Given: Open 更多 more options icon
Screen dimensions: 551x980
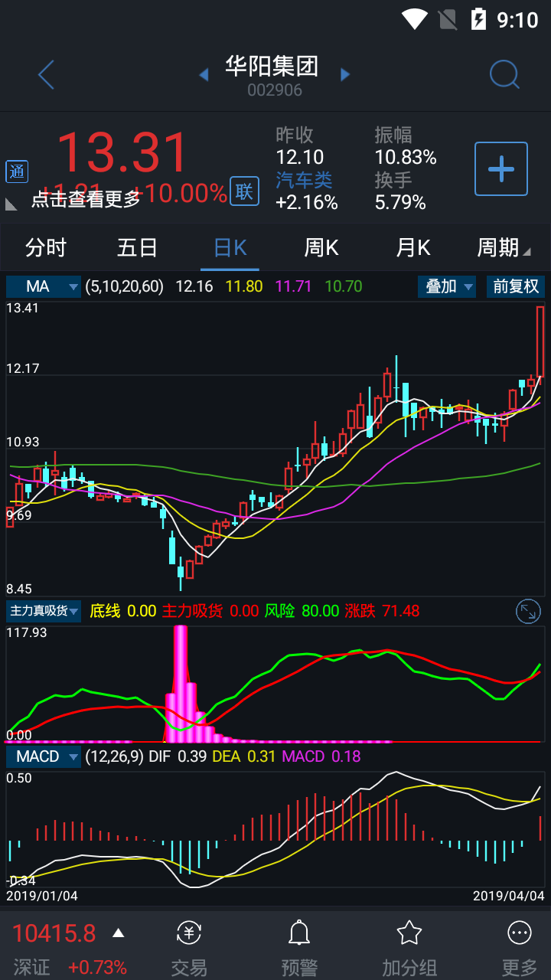Looking at the screenshot, I should [520, 933].
